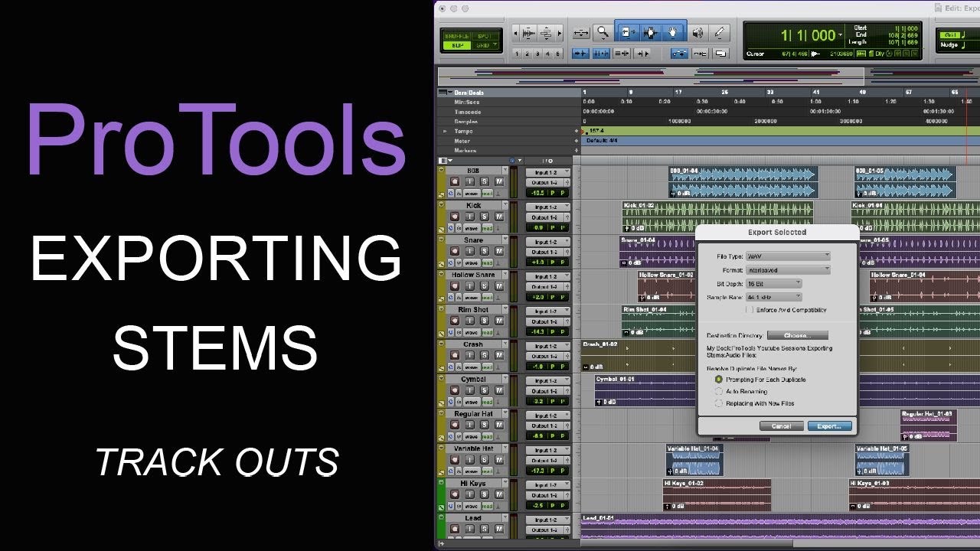Solo the 808 track

(485, 181)
